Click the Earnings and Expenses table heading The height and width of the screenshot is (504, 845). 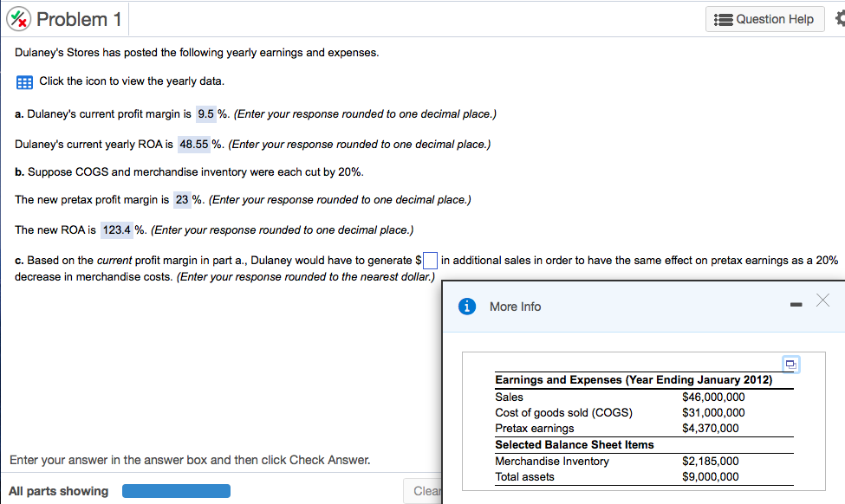click(x=634, y=380)
